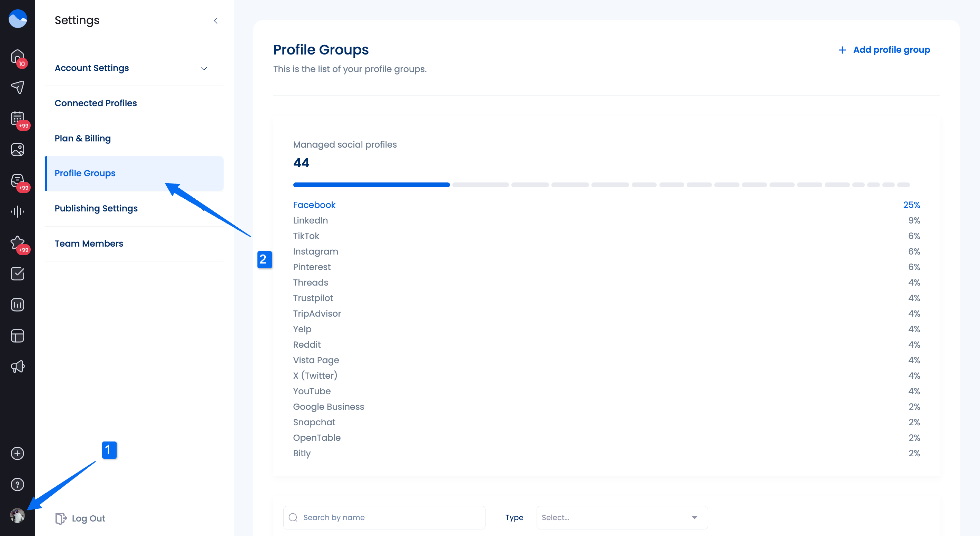Collapse the Settings panel with back chevron
Image resolution: width=980 pixels, height=536 pixels.
tap(216, 21)
